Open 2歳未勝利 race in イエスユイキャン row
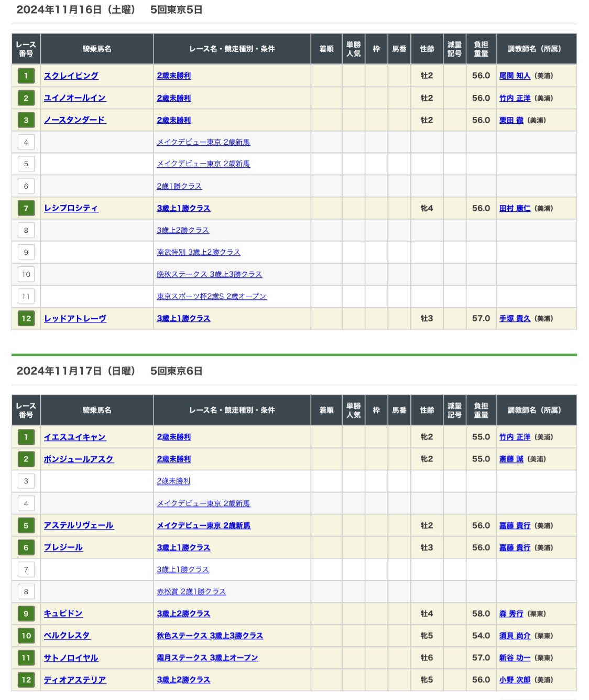This screenshot has height=700, width=589. point(174,437)
